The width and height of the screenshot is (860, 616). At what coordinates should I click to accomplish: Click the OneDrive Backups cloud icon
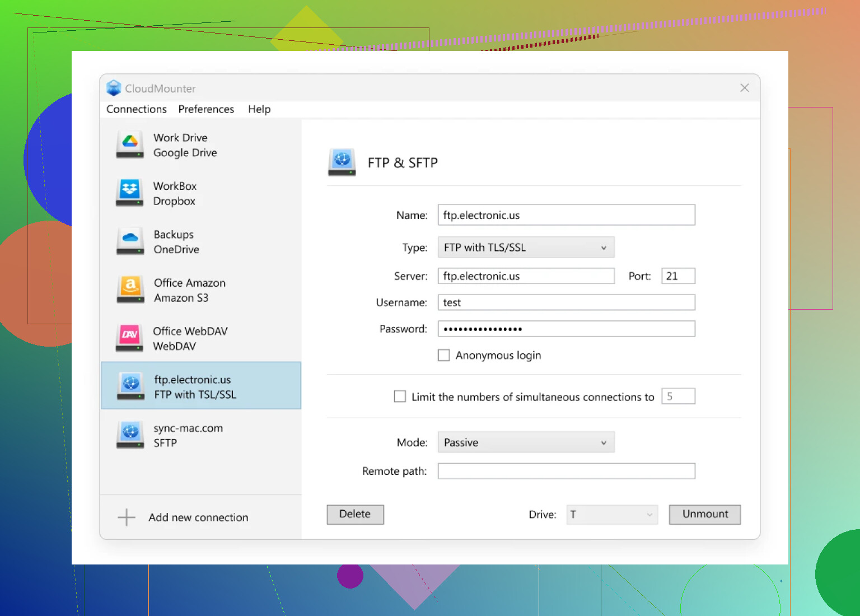coord(130,241)
